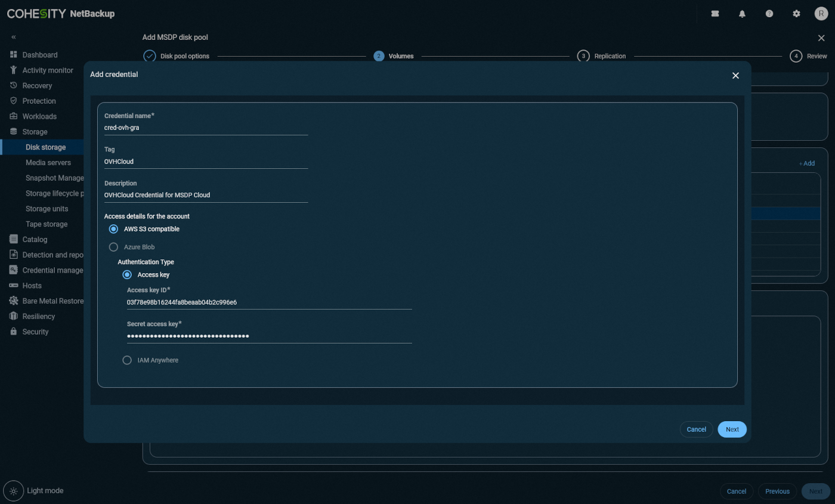Image resolution: width=835 pixels, height=504 pixels.
Task: Select the AWS S3 compatible option
Action: tap(113, 228)
